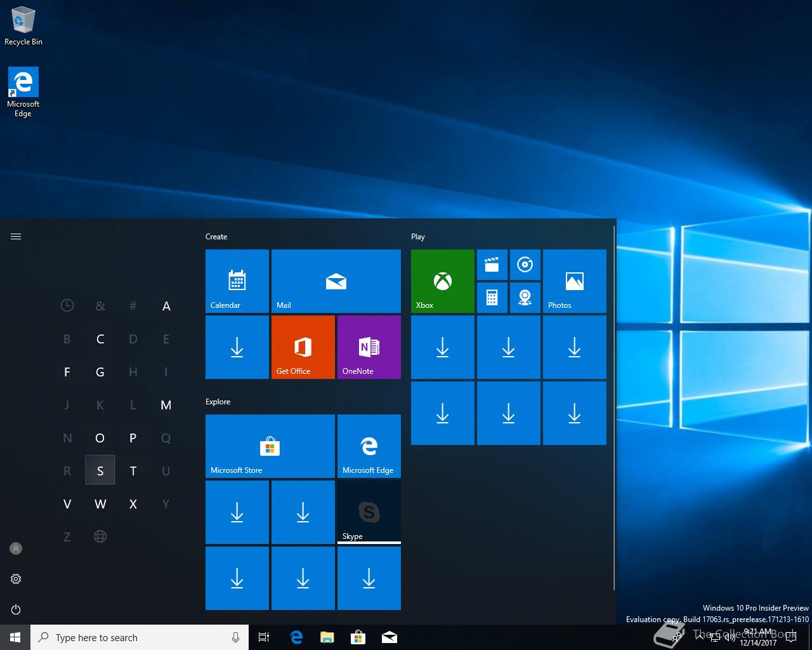This screenshot has width=812, height=650.
Task: Click the Play group header
Action: (x=418, y=237)
